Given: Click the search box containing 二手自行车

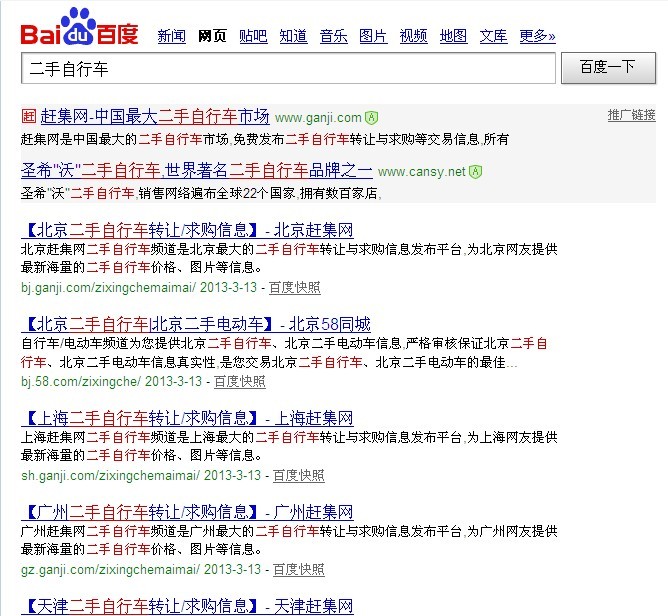Looking at the screenshot, I should (x=287, y=69).
